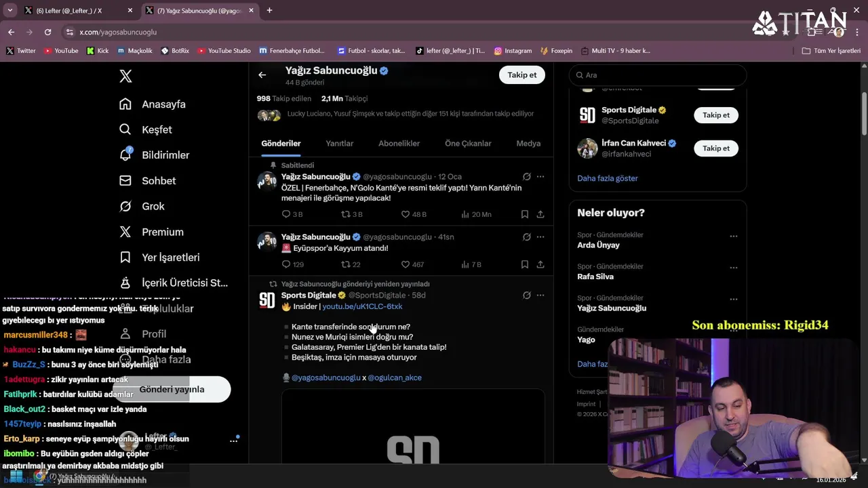
Task: Switch to Öne Çıkanlar tab
Action: [x=468, y=144]
